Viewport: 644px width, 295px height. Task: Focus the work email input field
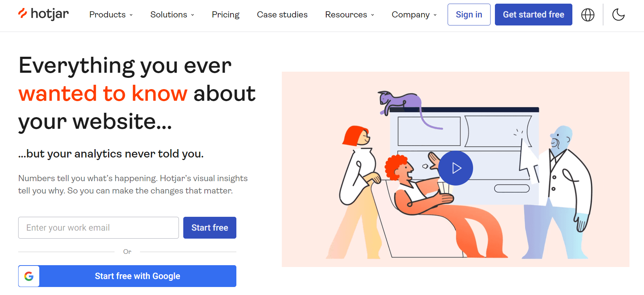click(98, 228)
